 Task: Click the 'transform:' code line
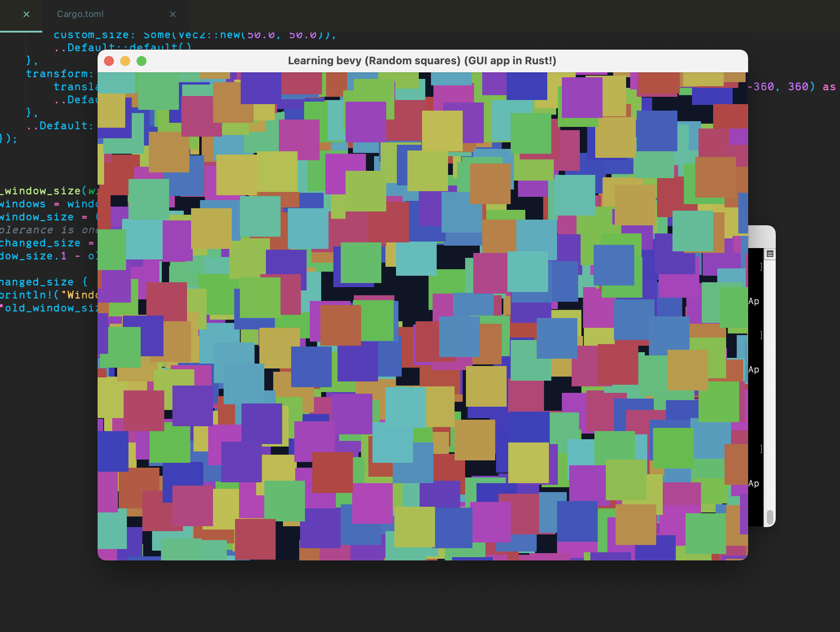pos(59,74)
